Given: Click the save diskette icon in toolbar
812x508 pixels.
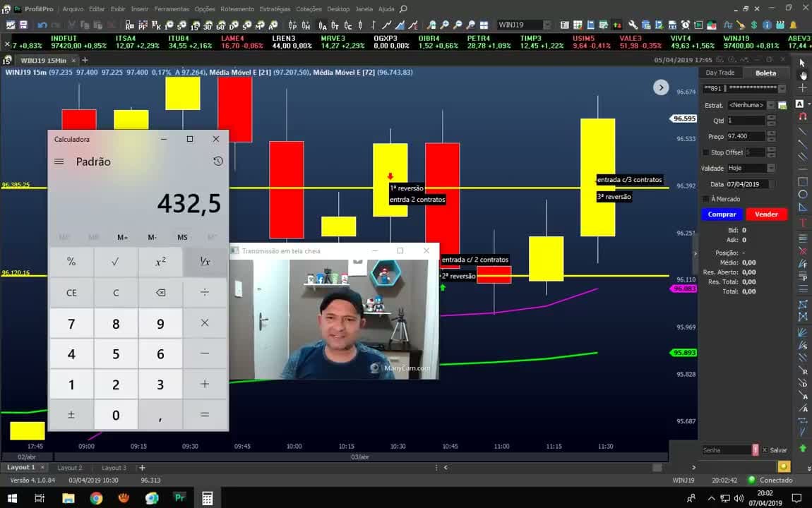Looking at the screenshot, I should pos(23,25).
